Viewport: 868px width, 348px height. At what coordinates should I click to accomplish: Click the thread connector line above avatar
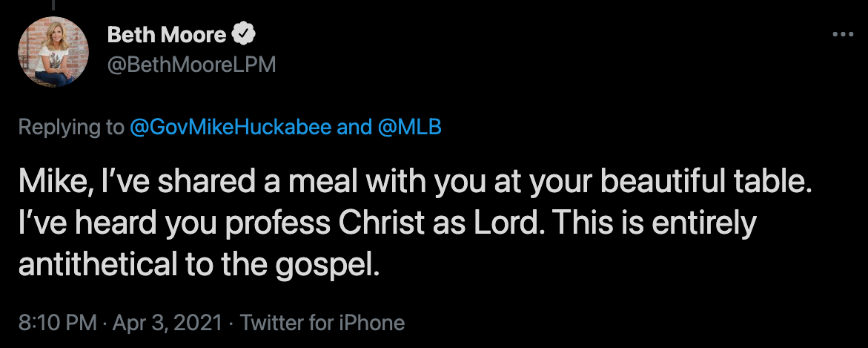click(53, 5)
